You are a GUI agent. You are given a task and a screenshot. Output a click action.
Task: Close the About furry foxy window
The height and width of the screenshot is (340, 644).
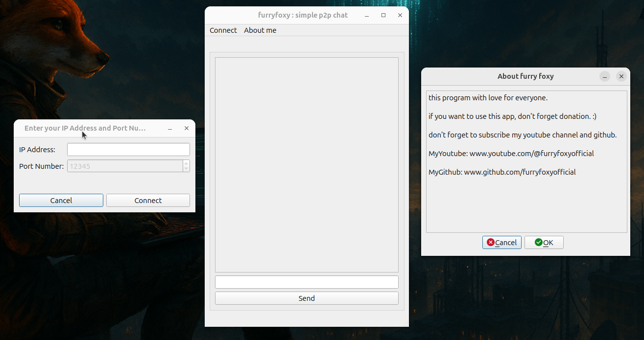(x=621, y=76)
